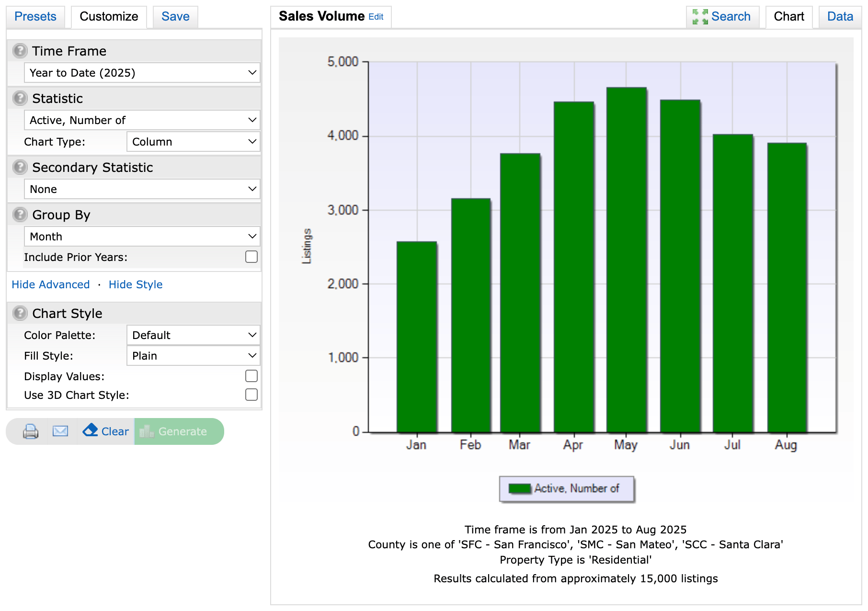Switch to the Presets tab
This screenshot has width=868, height=611.
(35, 17)
